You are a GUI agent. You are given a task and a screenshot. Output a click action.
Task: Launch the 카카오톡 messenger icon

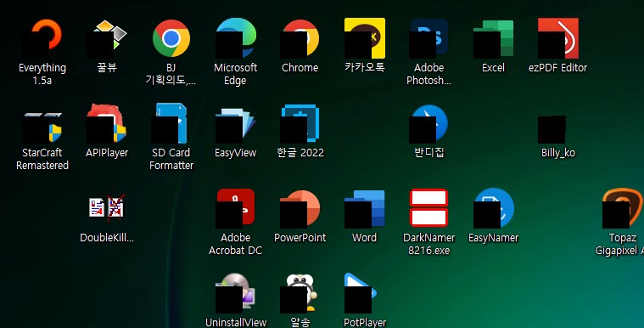pyautogui.click(x=365, y=38)
